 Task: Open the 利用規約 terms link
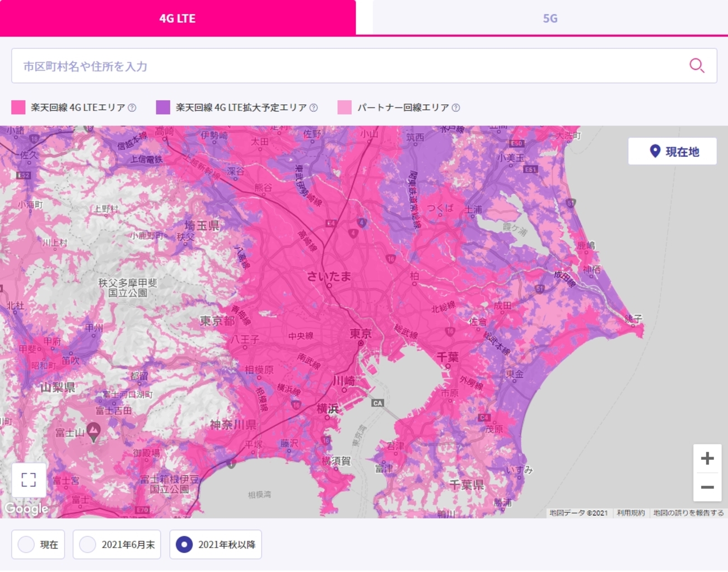pos(631,513)
